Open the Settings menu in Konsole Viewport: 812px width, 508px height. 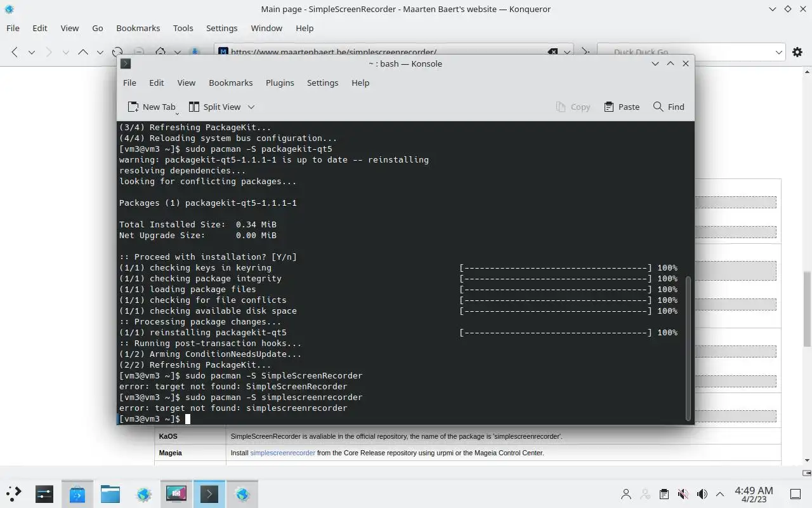pos(322,83)
